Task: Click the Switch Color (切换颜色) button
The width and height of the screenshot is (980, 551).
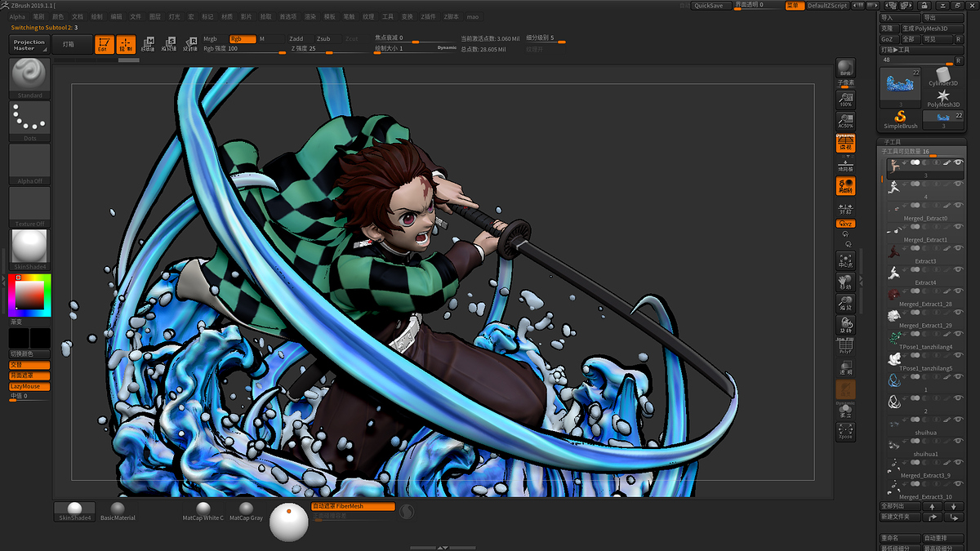Action: (x=29, y=354)
